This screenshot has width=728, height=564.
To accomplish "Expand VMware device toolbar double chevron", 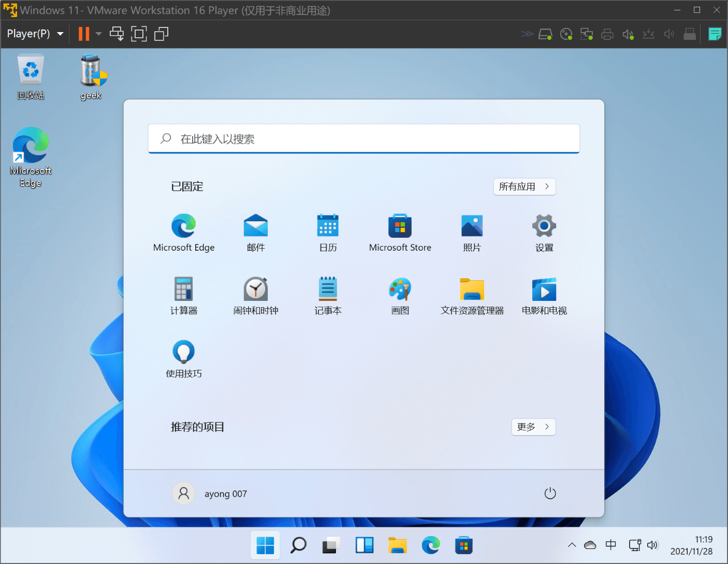I will [x=527, y=34].
